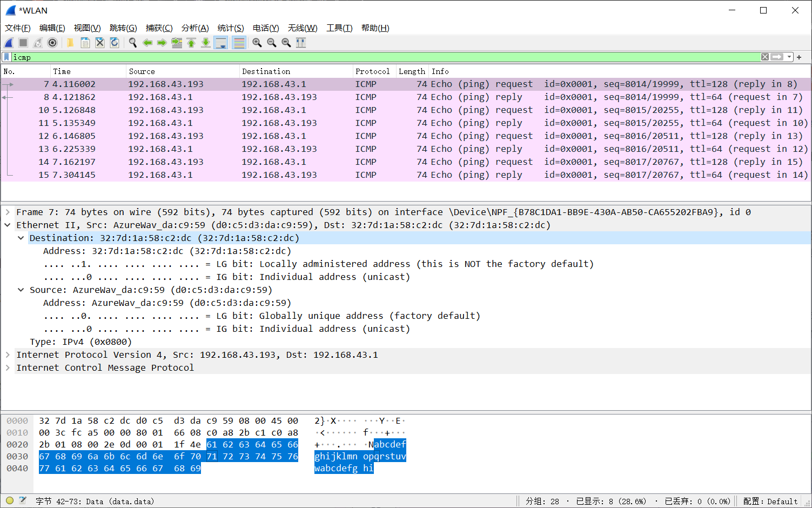The height and width of the screenshot is (508, 812).
Task: Sort by the Protocol column header
Action: 374,71
